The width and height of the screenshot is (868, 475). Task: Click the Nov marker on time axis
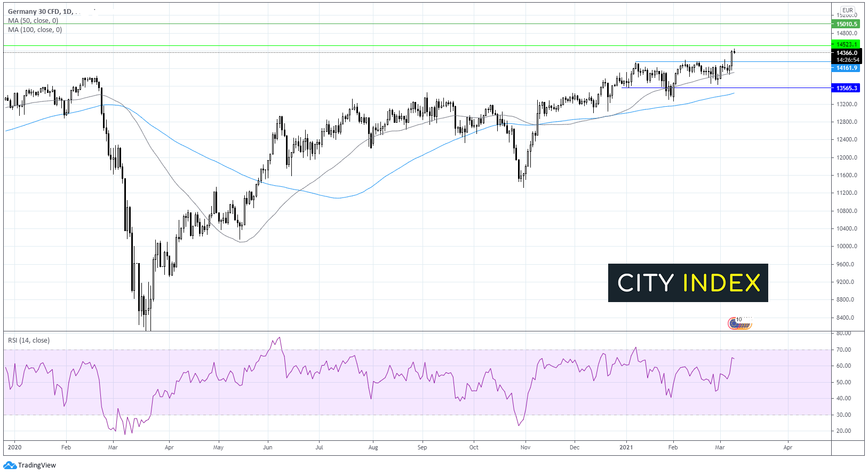coord(525,447)
